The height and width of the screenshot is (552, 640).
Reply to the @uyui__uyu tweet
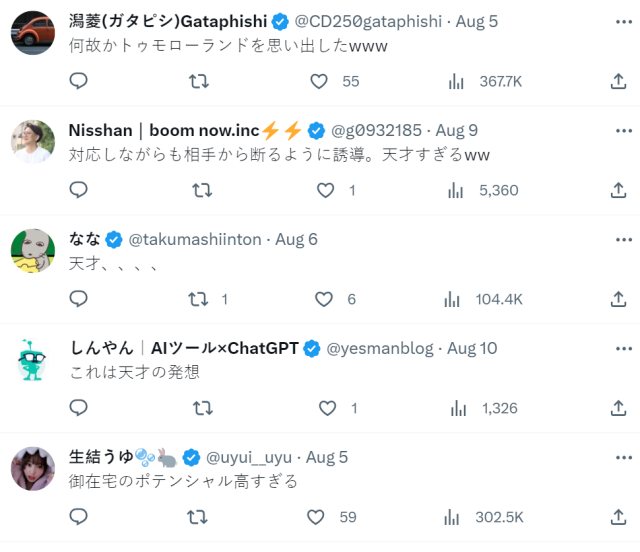[x=79, y=517]
